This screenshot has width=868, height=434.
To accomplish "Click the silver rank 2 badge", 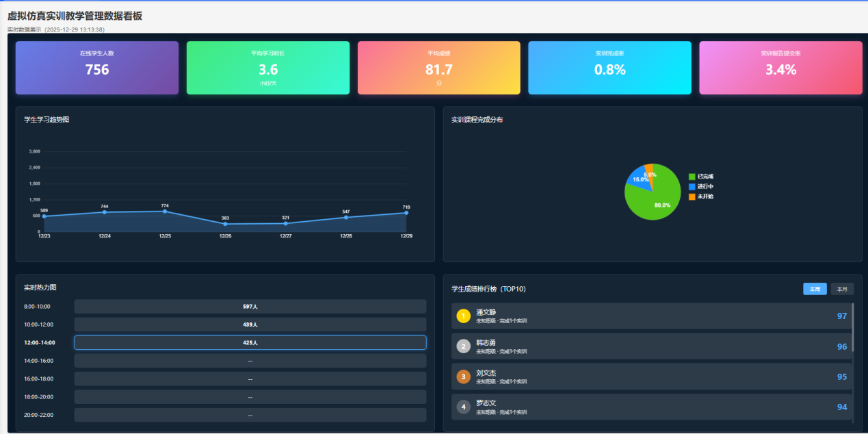I will (x=463, y=346).
